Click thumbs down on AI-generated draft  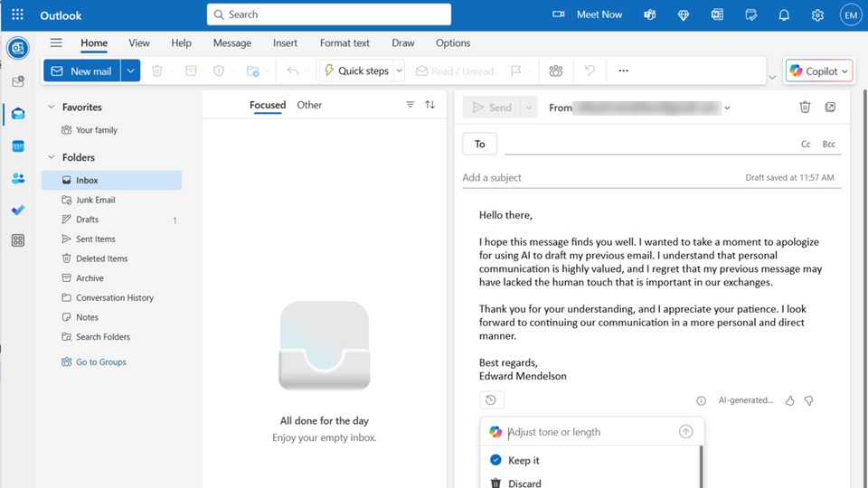click(808, 400)
